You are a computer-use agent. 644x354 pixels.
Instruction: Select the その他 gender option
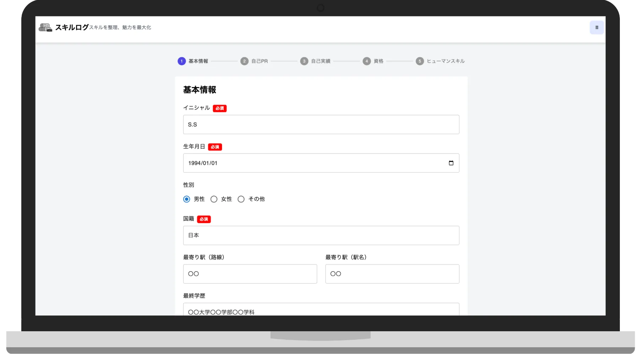pos(241,199)
